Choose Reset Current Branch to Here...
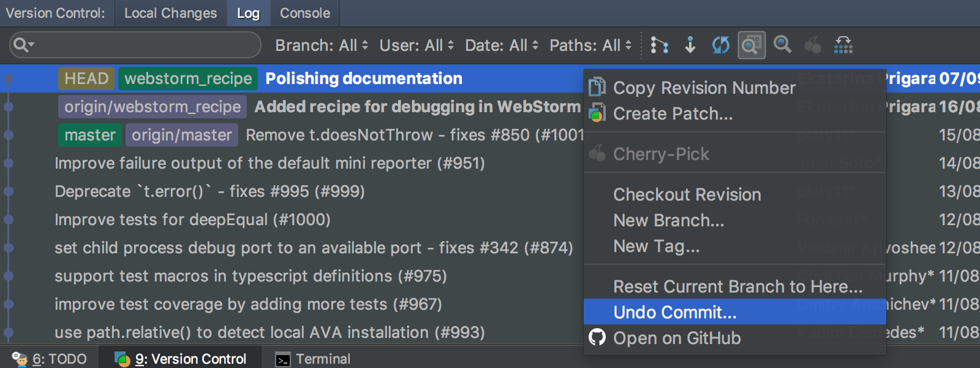This screenshot has width=980, height=368. (x=735, y=286)
